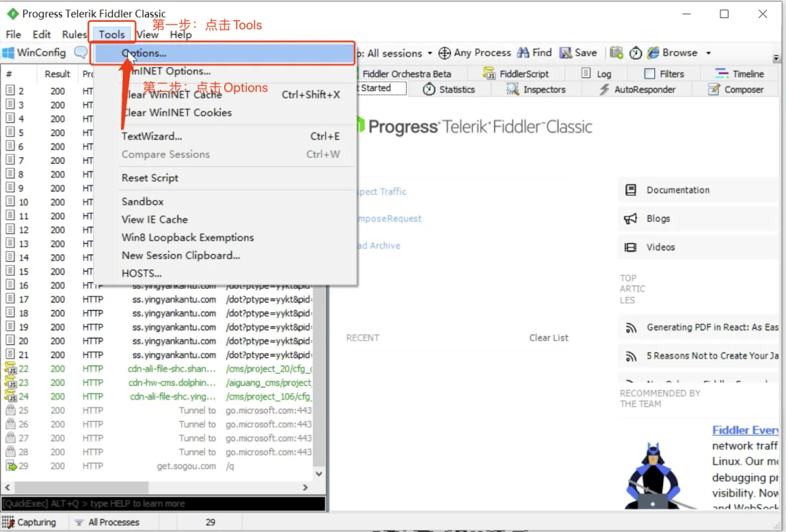The height and width of the screenshot is (532, 786).
Task: Click the lock icon on session 25
Action: tap(10, 410)
